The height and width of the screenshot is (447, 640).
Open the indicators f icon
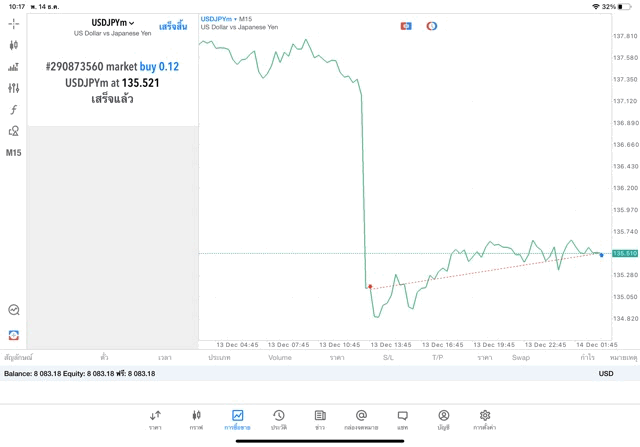coord(13,109)
